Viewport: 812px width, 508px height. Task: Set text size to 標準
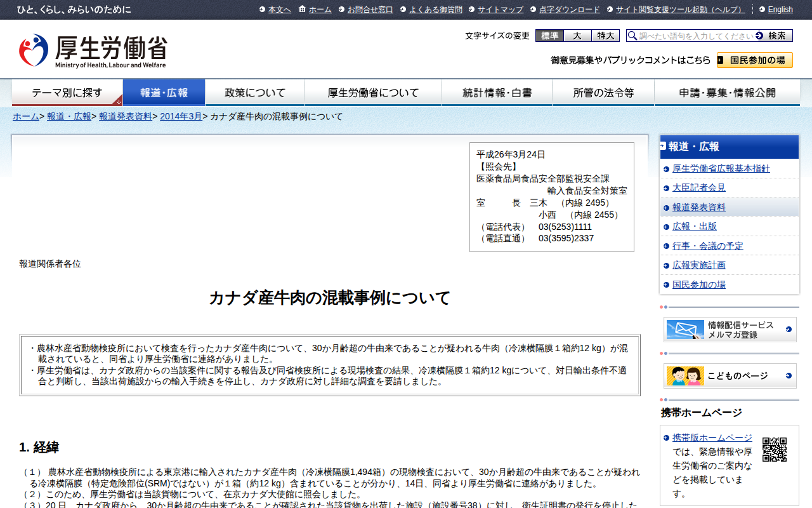point(550,36)
